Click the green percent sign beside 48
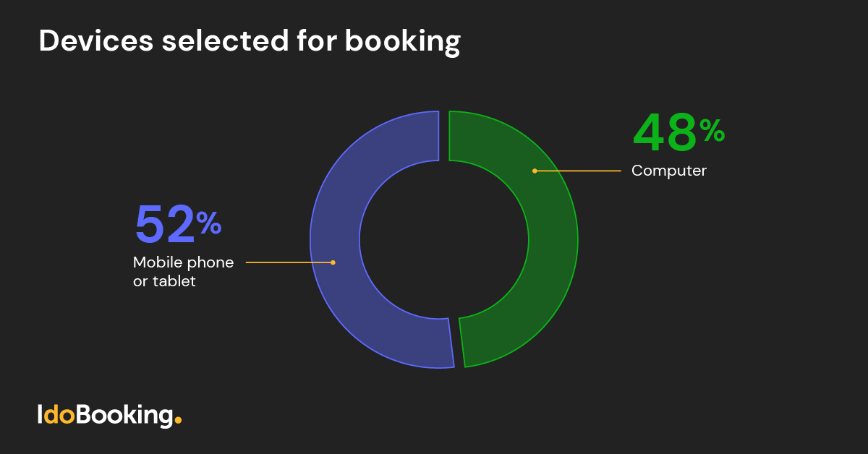This screenshot has width=868, height=454. pos(712,131)
